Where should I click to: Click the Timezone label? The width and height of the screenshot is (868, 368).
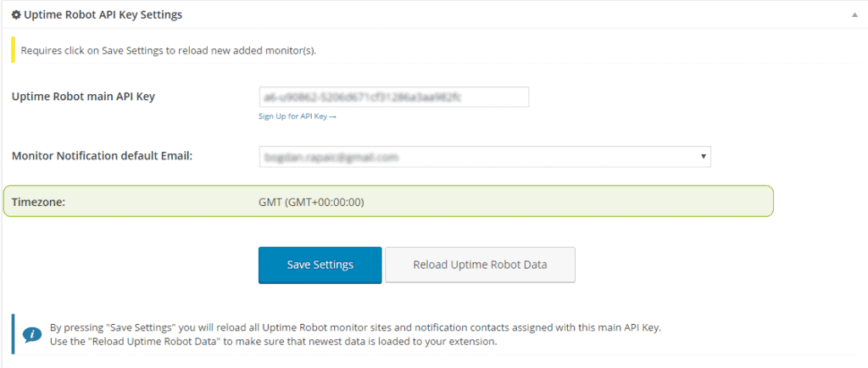39,202
